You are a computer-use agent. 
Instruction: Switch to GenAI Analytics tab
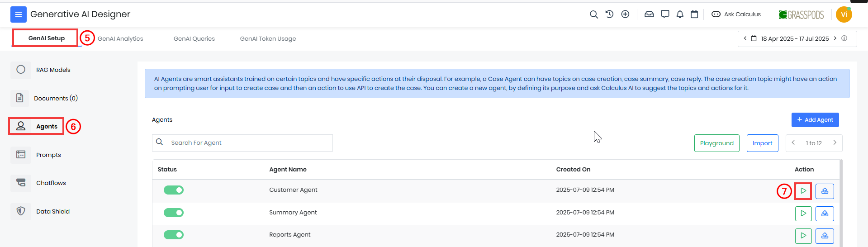click(x=120, y=39)
